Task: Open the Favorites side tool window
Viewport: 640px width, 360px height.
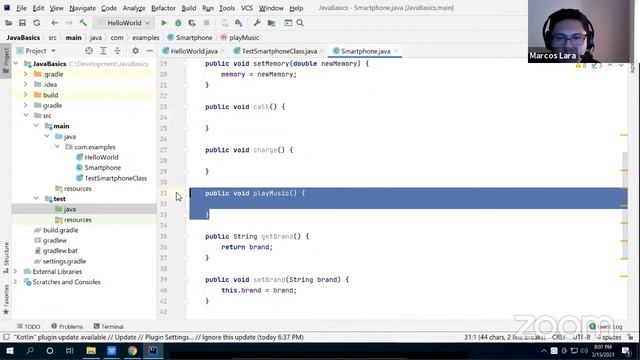Action: (6, 300)
